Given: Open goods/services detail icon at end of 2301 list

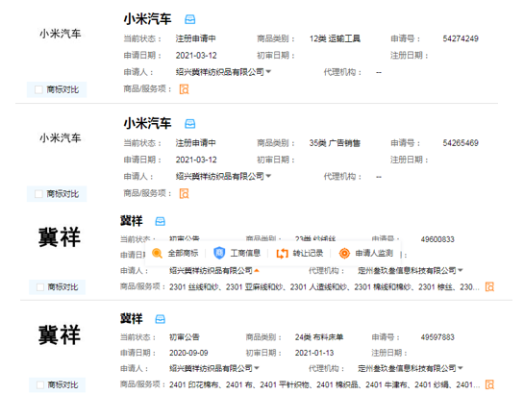Looking at the screenshot, I should coord(489,286).
